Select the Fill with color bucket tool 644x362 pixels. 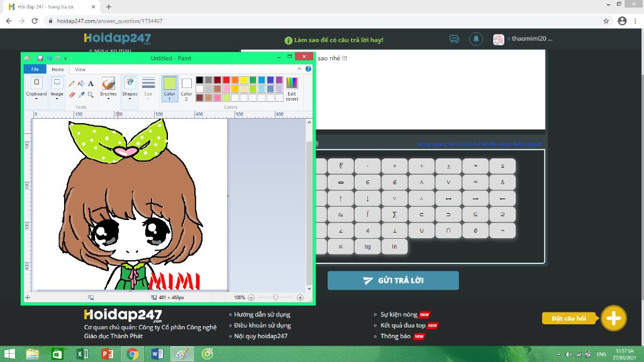(81, 84)
